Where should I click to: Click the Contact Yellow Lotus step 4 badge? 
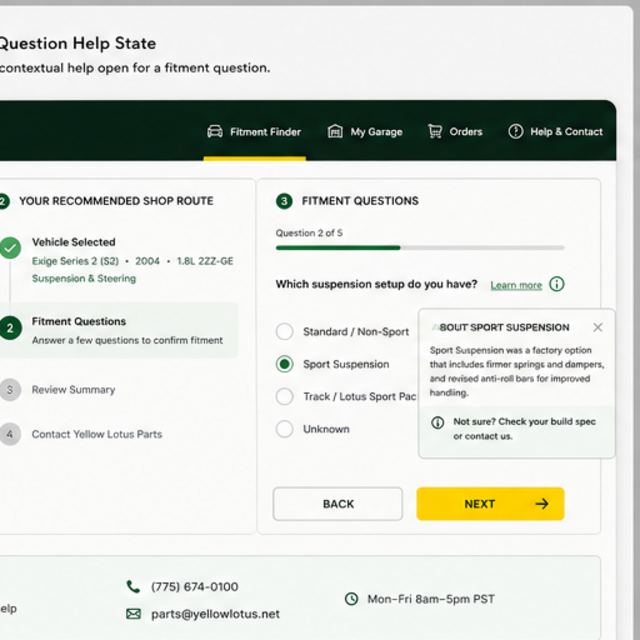[10, 434]
